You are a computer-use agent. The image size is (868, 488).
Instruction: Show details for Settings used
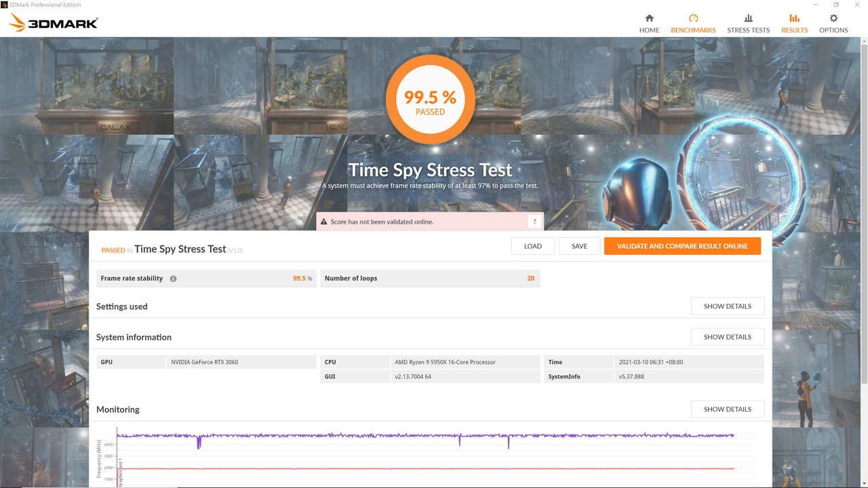(x=728, y=306)
